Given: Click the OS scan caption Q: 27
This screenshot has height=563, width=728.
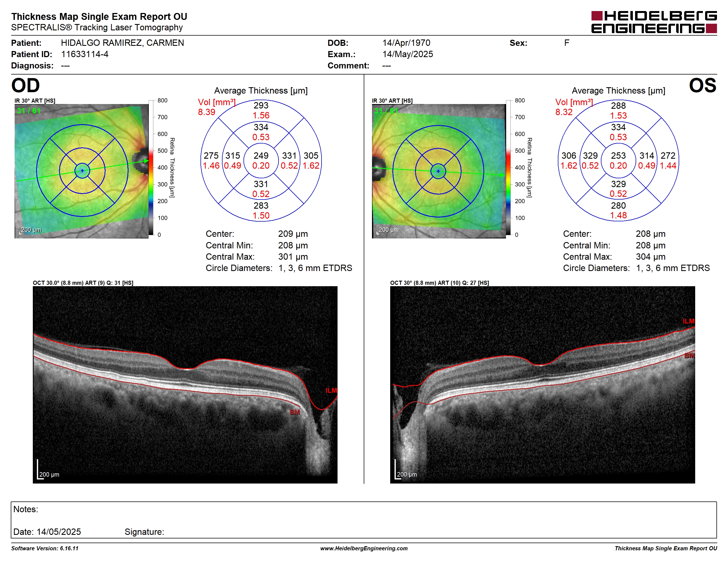Looking at the screenshot, I should [x=440, y=283].
